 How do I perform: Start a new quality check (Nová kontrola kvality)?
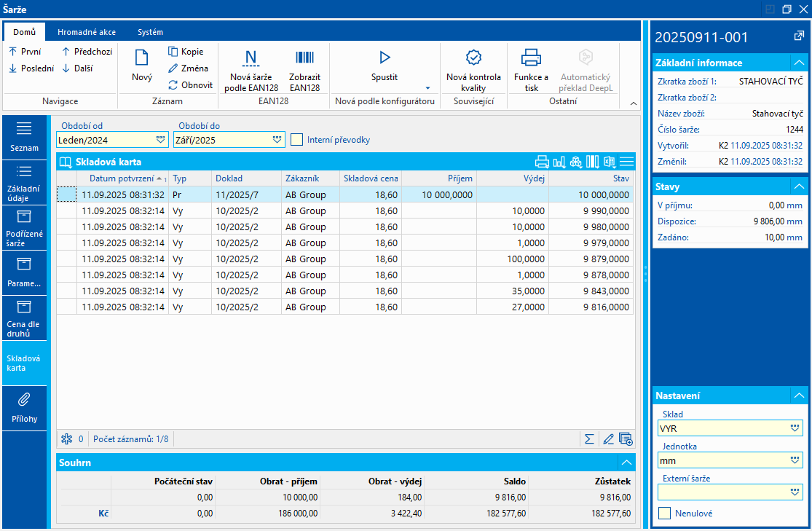(x=473, y=58)
